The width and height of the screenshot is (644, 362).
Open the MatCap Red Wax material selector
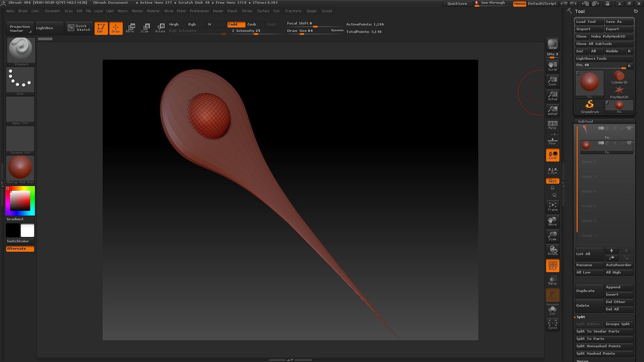20,170
